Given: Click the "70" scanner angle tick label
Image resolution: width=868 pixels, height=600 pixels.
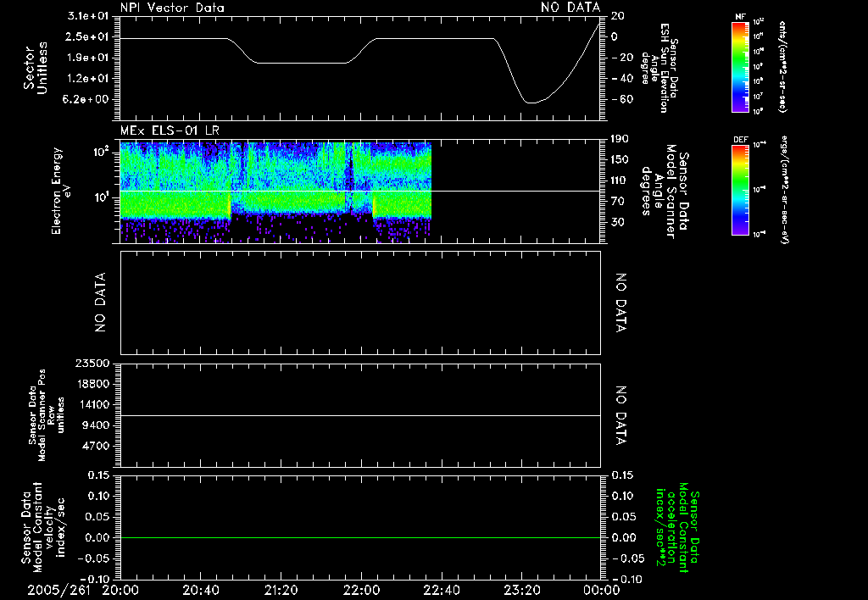Looking at the screenshot, I should click(x=618, y=201).
